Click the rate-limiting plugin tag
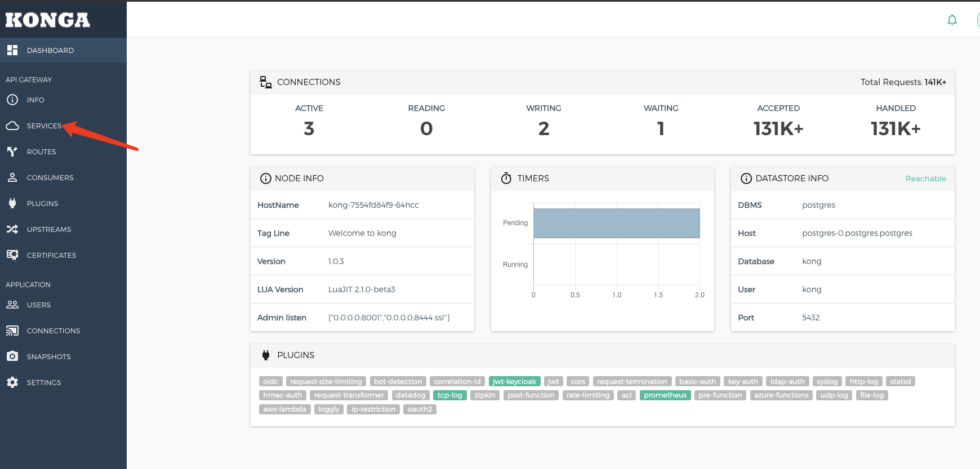 (587, 395)
